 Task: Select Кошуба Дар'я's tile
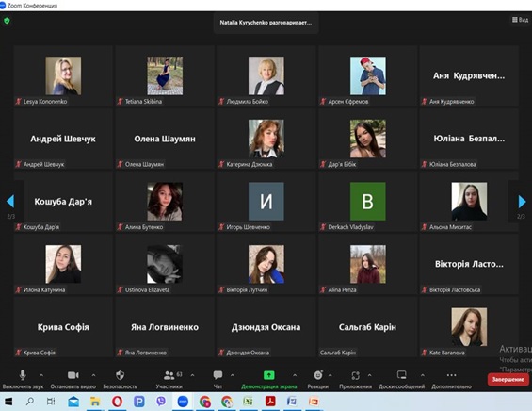[63, 202]
